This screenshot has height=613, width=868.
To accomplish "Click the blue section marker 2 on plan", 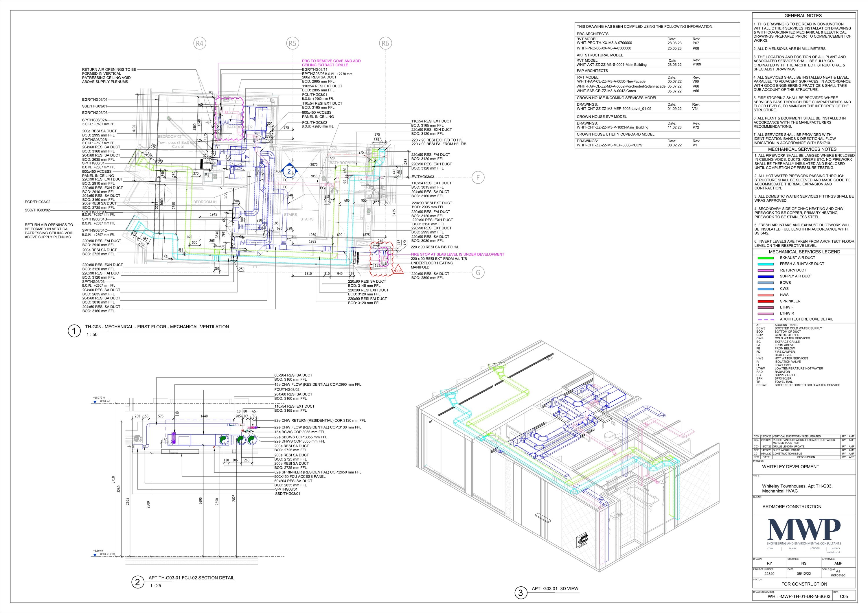I will point(289,171).
